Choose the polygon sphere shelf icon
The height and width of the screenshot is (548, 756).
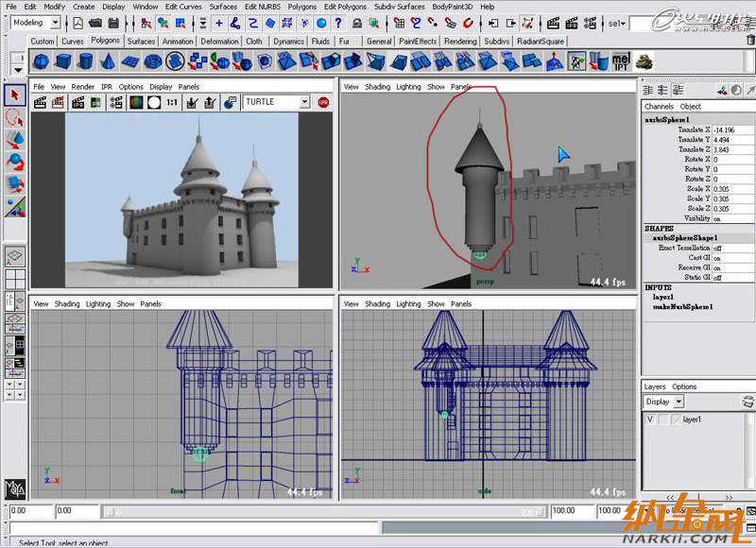click(41, 61)
